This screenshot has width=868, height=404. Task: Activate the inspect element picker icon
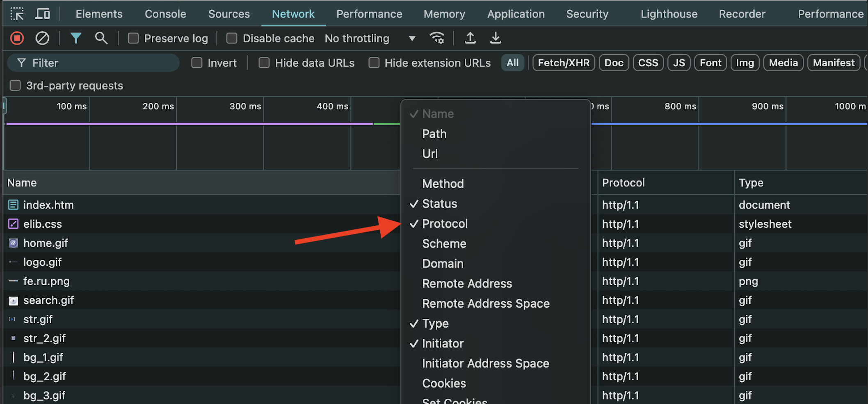coord(17,14)
